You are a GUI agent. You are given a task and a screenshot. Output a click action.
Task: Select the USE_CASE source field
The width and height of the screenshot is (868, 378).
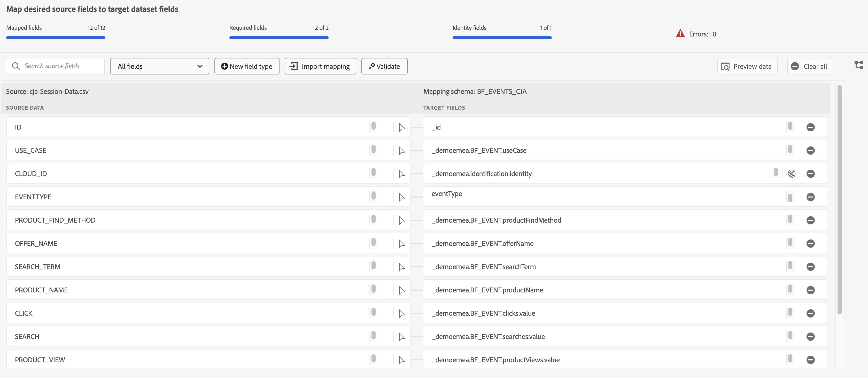(x=208, y=150)
